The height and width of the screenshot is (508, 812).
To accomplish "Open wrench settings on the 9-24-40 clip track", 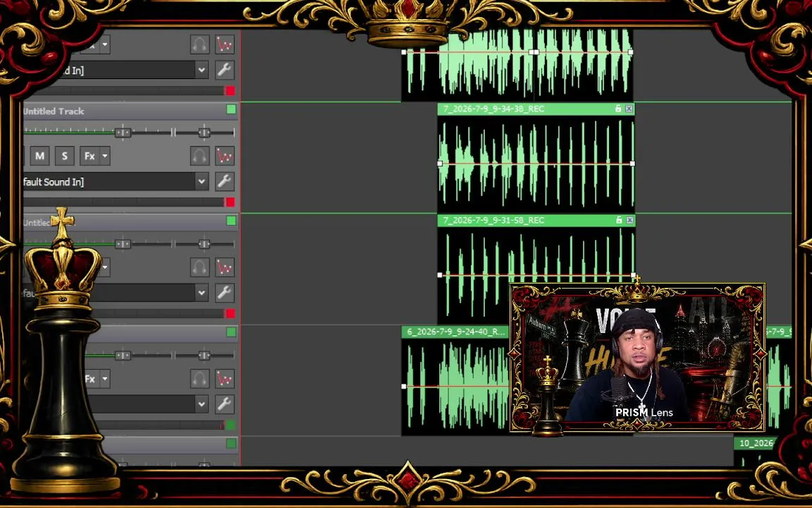I will (225, 404).
